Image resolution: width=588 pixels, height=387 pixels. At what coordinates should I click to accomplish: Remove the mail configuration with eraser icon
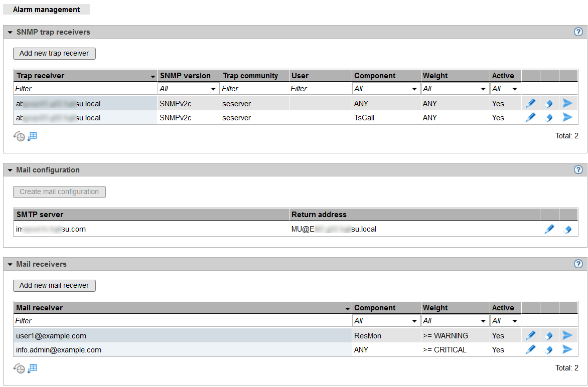568,230
